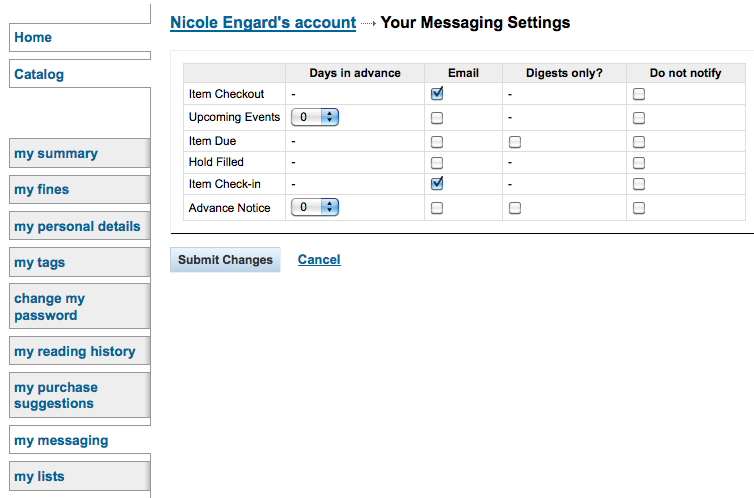Enable Email for Upcoming Events
The image size is (754, 498).
(437, 118)
